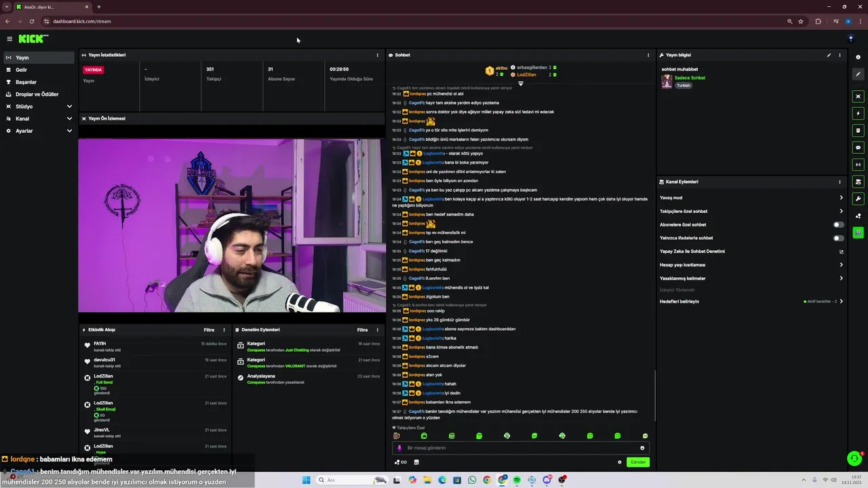Toggle wrench stream-info widget in right rail
The width and height of the screenshot is (868, 488).
(x=859, y=199)
